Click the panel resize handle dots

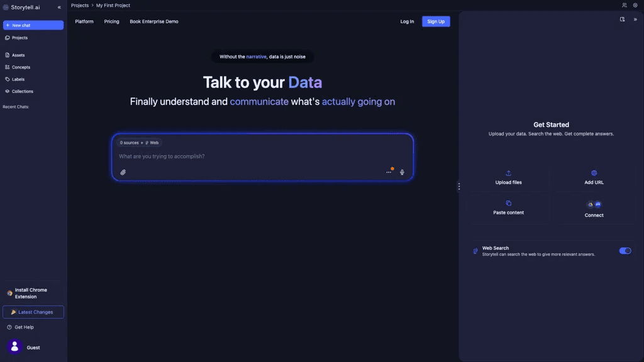tap(458, 187)
